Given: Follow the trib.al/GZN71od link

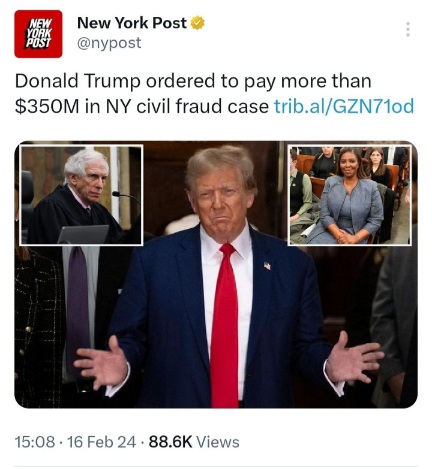Looking at the screenshot, I should (x=344, y=106).
